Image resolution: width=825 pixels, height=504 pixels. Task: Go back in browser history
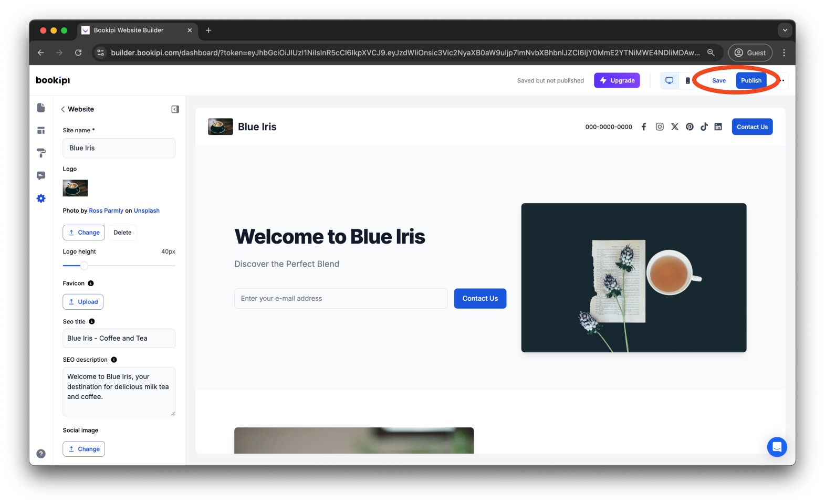coord(41,52)
